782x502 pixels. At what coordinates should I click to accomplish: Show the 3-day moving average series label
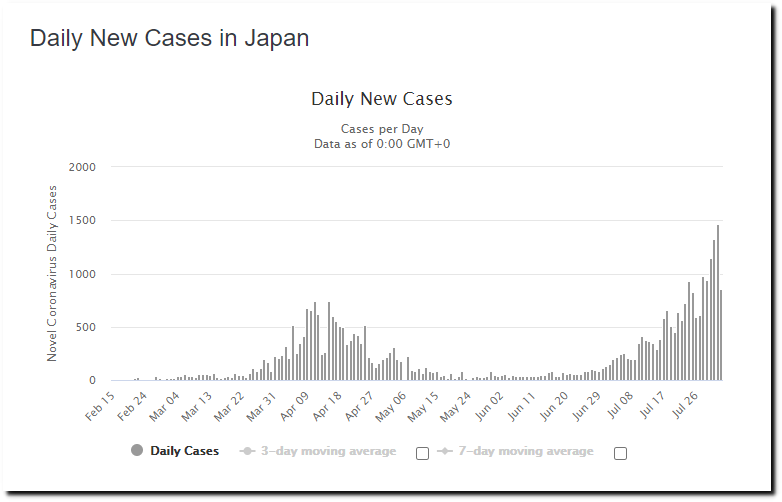[x=328, y=451]
